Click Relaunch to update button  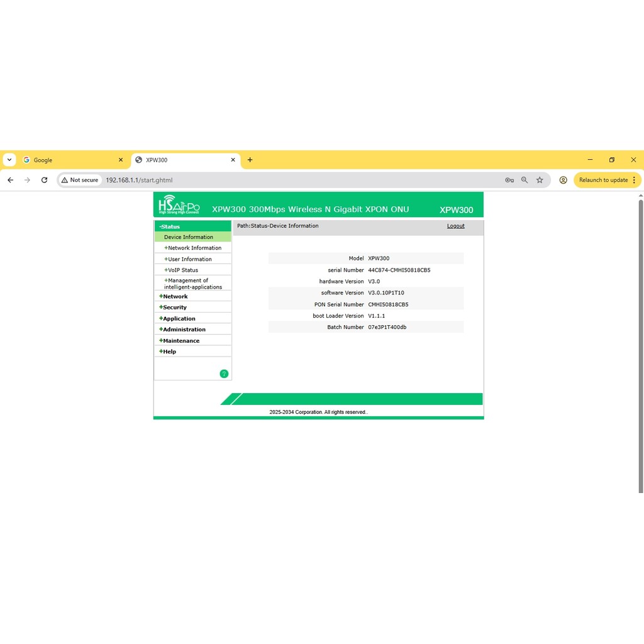pyautogui.click(x=603, y=180)
